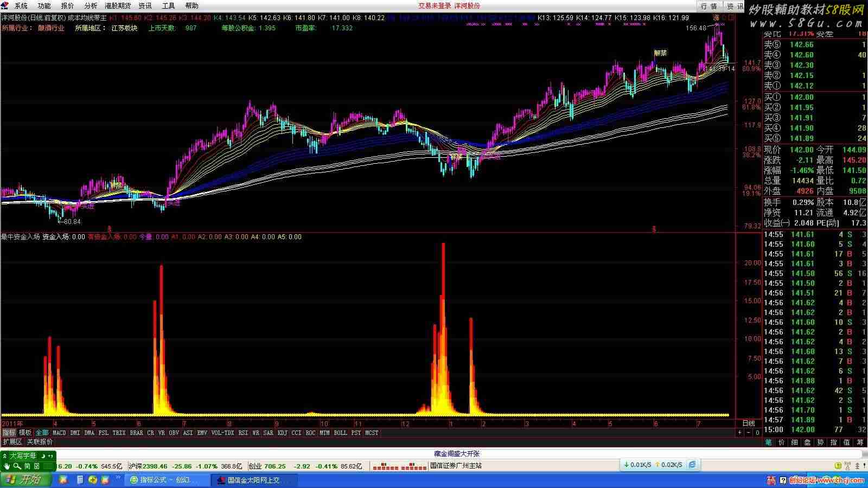The image size is (868, 488).
Task: Toggle 大写字母 caps mode in IME bar
Action: [x=22, y=456]
